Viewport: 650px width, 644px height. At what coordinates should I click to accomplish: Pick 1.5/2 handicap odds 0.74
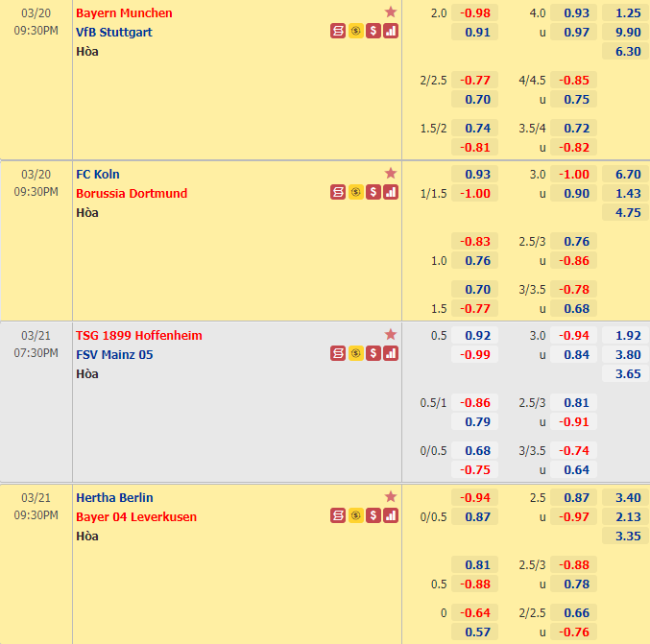474,128
